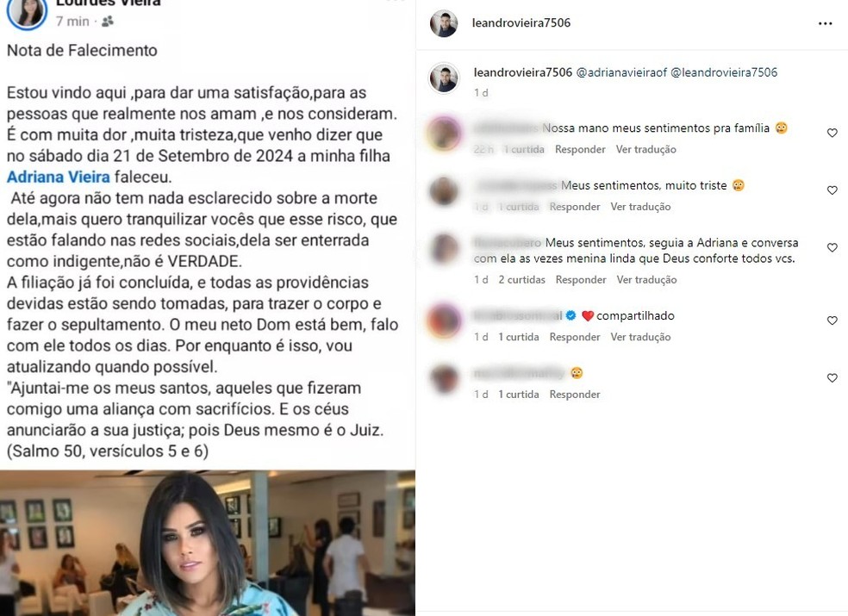Open the @leandrovieira7506 mention in caption

tap(724, 72)
